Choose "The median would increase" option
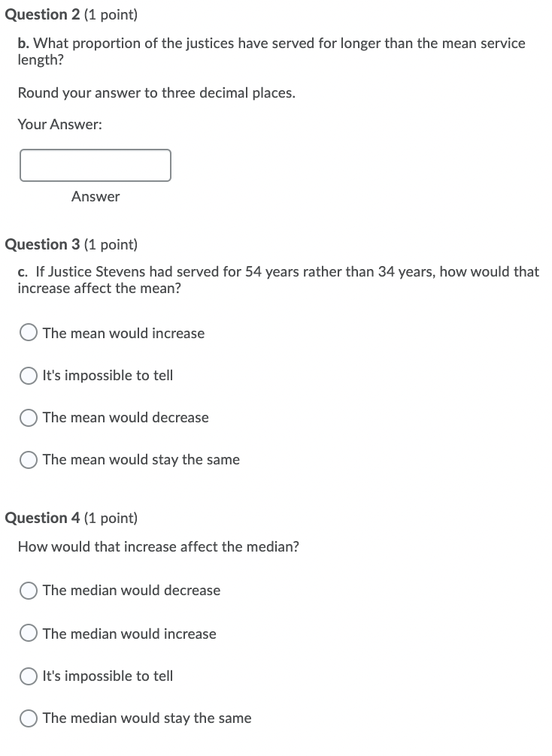The width and height of the screenshot is (552, 756). (28, 633)
